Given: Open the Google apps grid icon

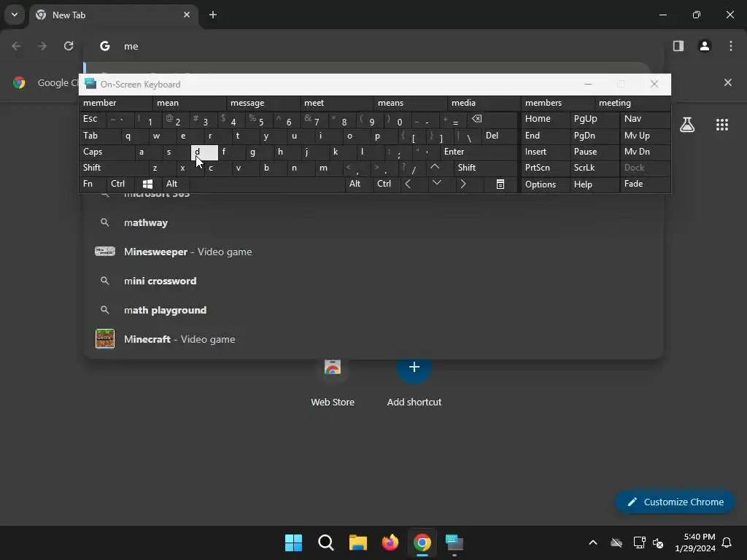Looking at the screenshot, I should [x=721, y=125].
